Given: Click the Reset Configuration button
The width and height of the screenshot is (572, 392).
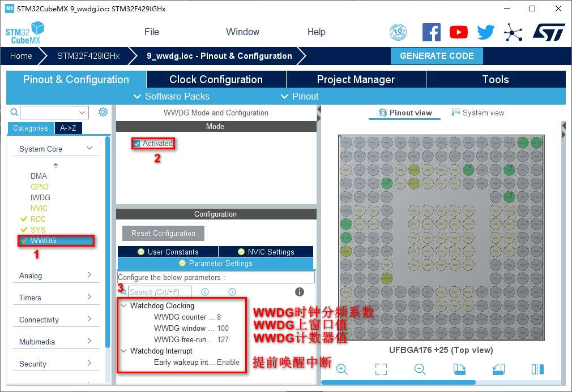Looking at the screenshot, I should click(x=163, y=233).
